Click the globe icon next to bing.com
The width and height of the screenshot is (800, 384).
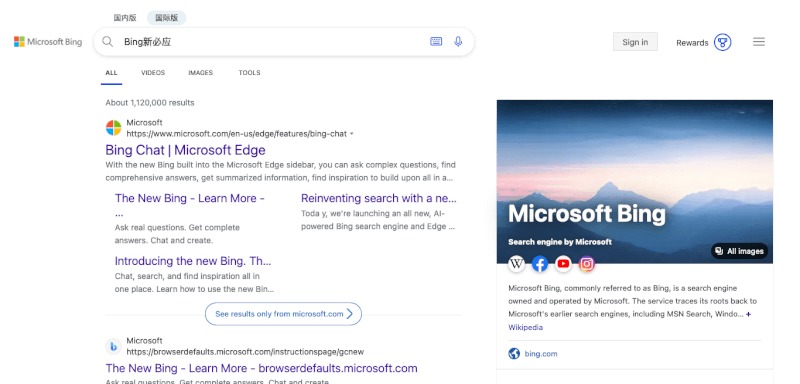tap(514, 353)
